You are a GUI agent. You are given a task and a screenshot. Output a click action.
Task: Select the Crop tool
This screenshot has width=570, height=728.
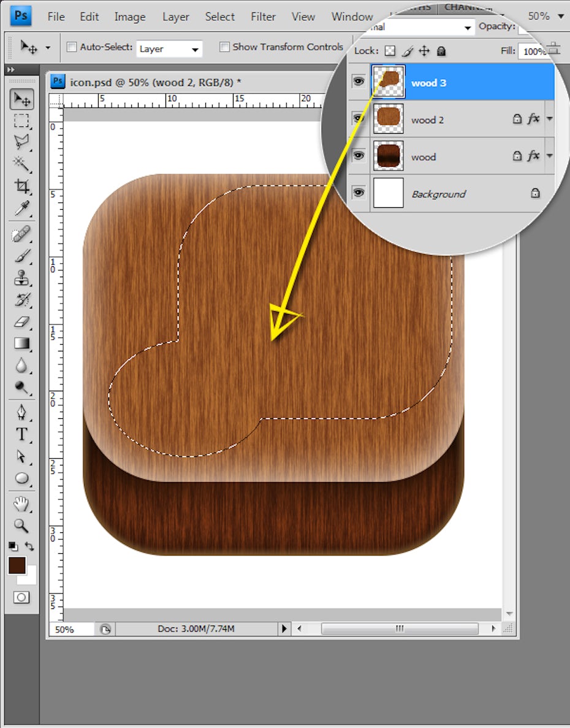(x=22, y=186)
